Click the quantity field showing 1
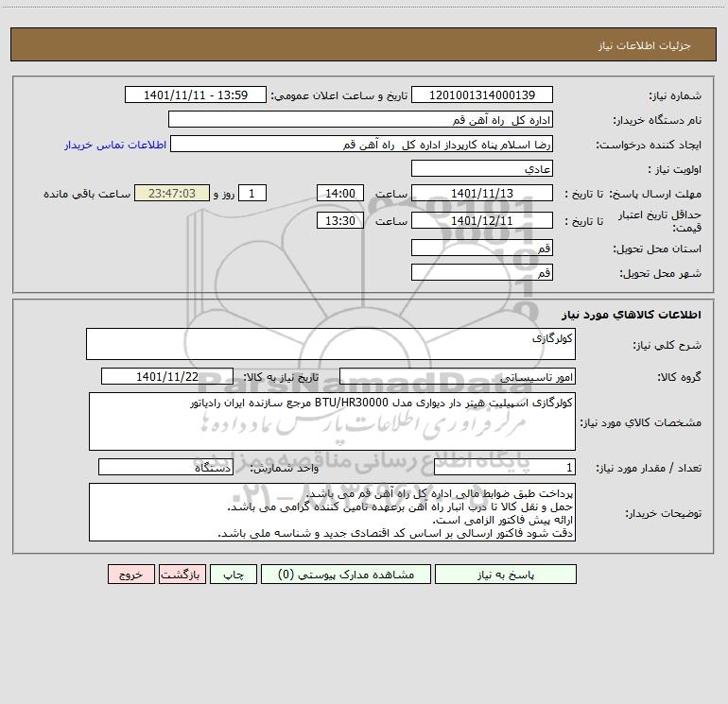Viewport: 728px width, 704px height. tap(505, 467)
